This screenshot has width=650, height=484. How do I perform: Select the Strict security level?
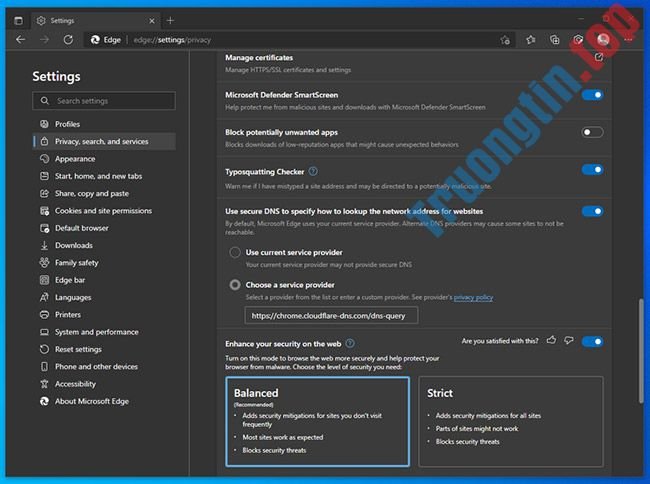(511, 421)
